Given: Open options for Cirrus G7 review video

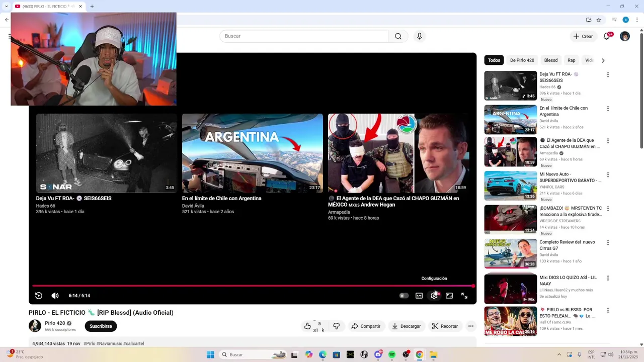Looking at the screenshot, I should point(608,242).
